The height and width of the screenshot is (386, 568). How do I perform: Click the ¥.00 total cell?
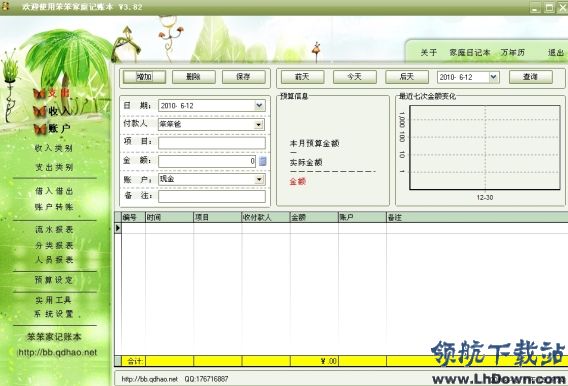[x=314, y=361]
